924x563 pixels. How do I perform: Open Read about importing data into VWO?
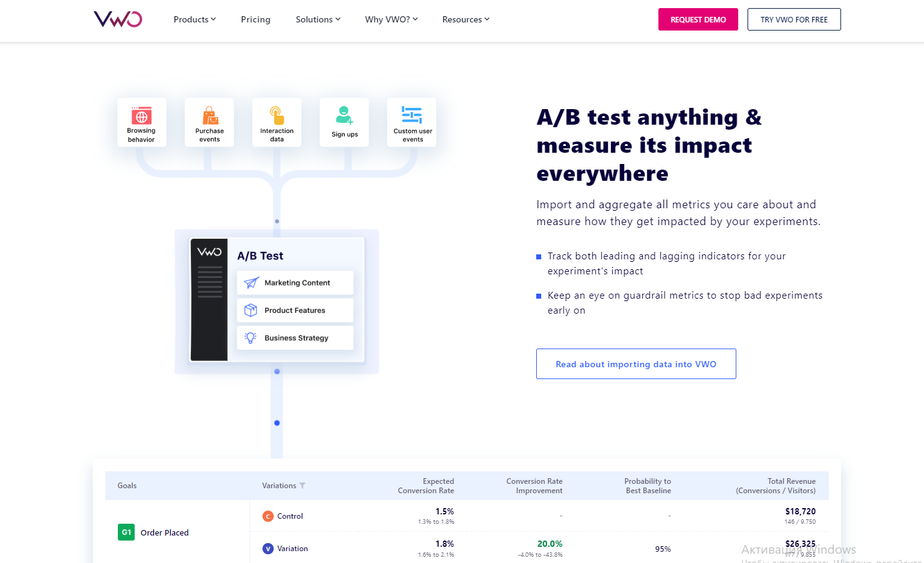coord(636,363)
